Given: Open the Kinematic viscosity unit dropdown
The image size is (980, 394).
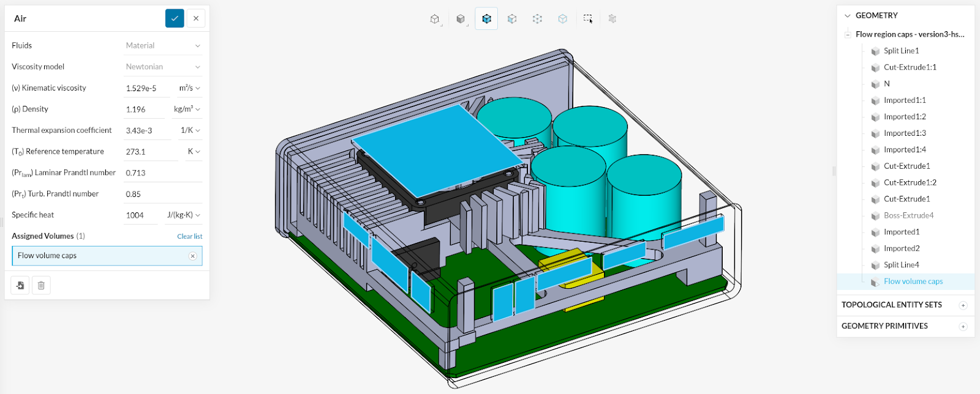Looking at the screenshot, I should (x=189, y=88).
